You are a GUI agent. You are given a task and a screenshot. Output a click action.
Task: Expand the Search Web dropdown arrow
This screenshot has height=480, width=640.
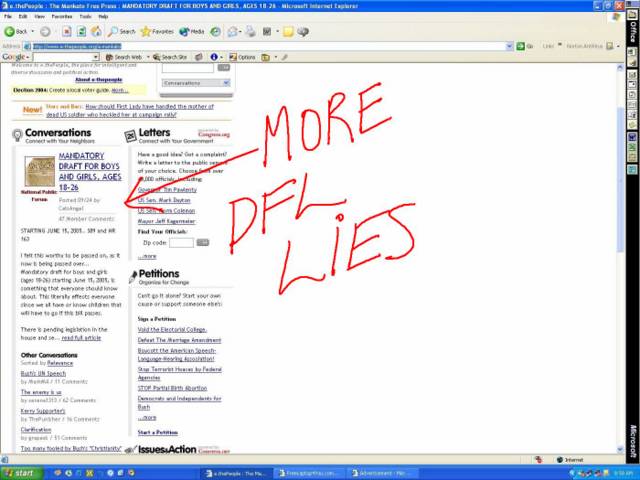pyautogui.click(x=148, y=57)
